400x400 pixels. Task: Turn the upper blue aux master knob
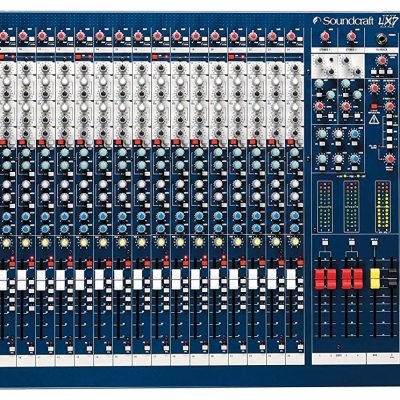(x=355, y=134)
